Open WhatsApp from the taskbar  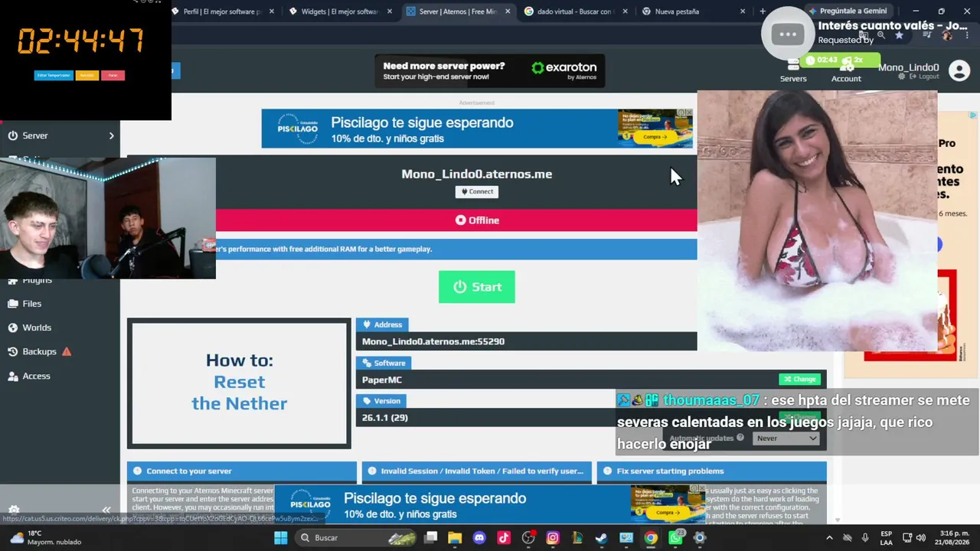(675, 538)
